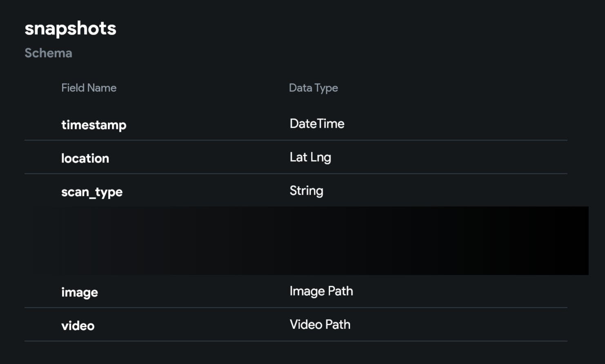Select the video field name
The height and width of the screenshot is (364, 605).
coord(78,326)
